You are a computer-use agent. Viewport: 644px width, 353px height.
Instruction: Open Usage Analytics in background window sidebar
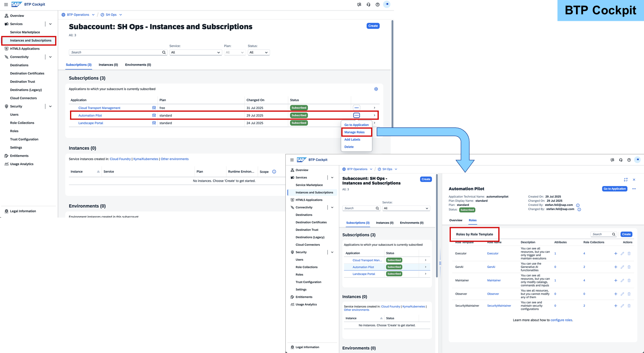22,164
